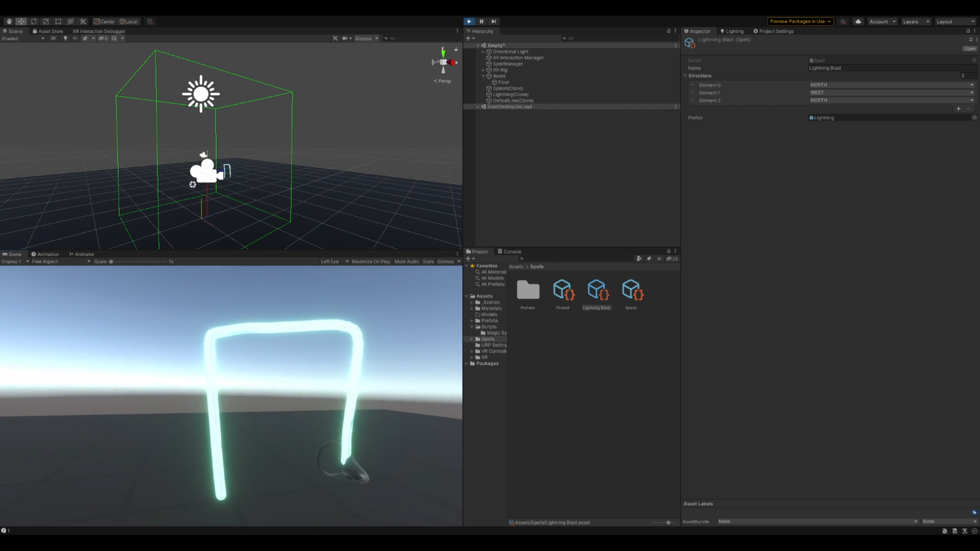Expand the DontDestroyOnLoad hierarchy node
Screen dimensions: 980x551
[x=478, y=107]
